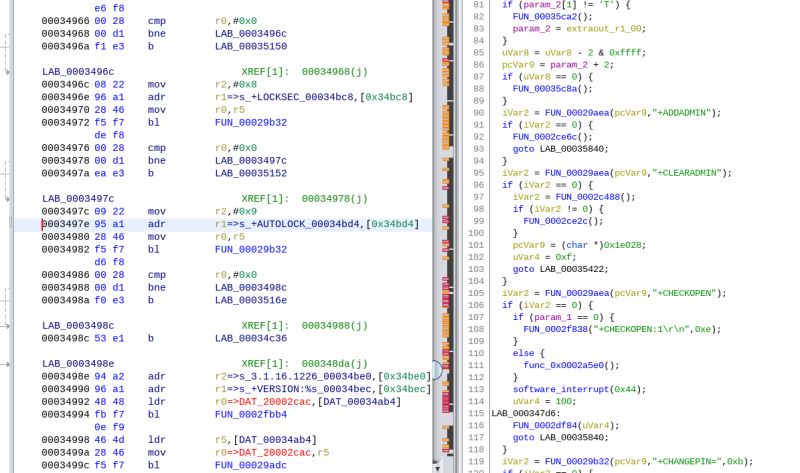Follow LAB_00035150 branch target at 0003496a

(251, 46)
